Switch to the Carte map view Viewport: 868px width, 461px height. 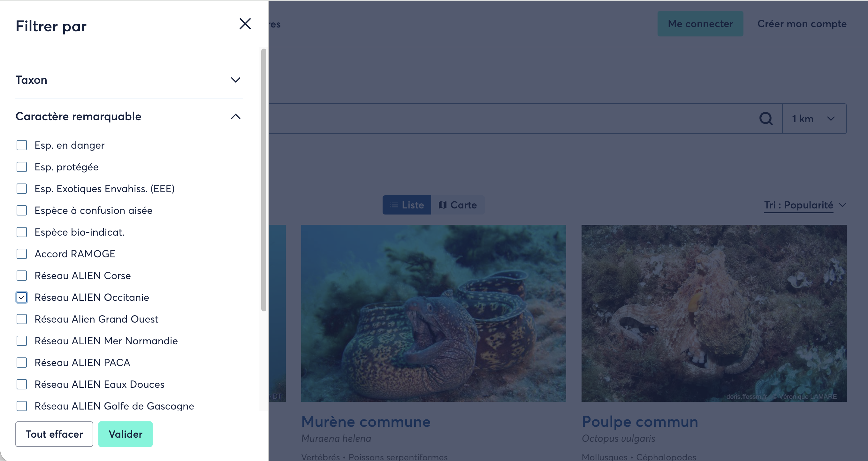(458, 205)
